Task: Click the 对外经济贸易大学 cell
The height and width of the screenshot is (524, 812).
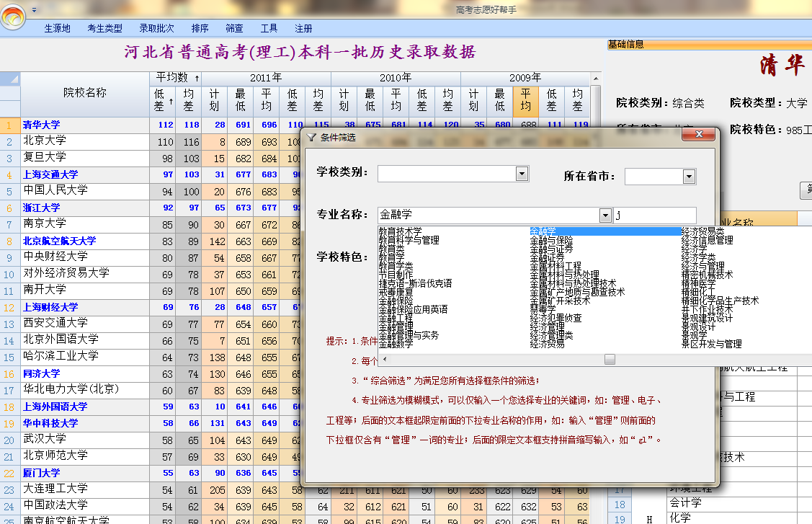Action: click(x=84, y=274)
